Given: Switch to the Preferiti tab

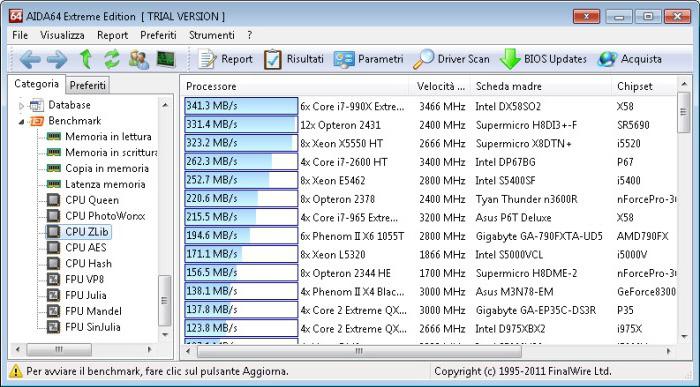Looking at the screenshot, I should tap(88, 85).
